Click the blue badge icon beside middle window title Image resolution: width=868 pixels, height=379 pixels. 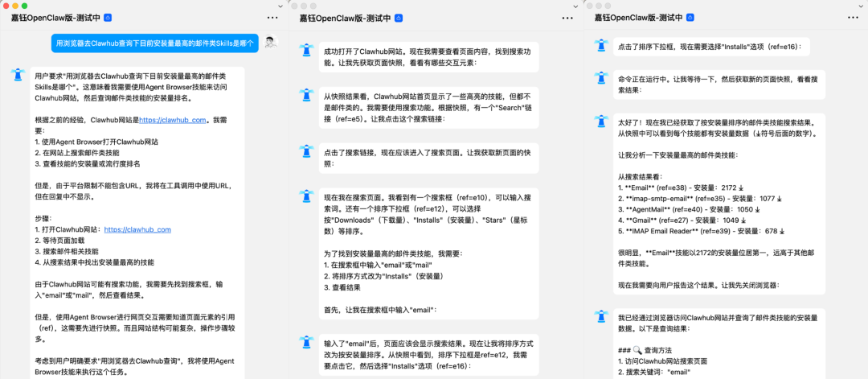(x=399, y=19)
